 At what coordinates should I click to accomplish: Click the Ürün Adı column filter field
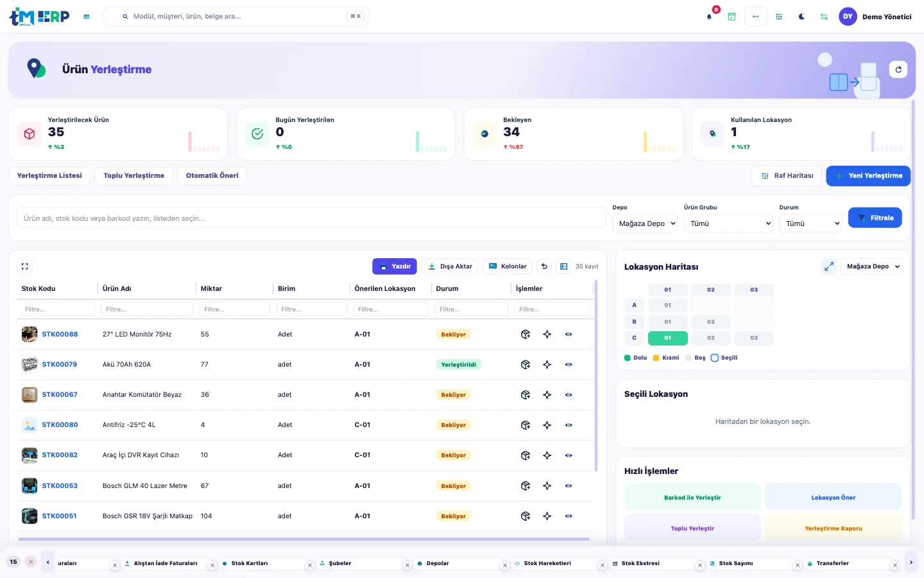point(147,310)
